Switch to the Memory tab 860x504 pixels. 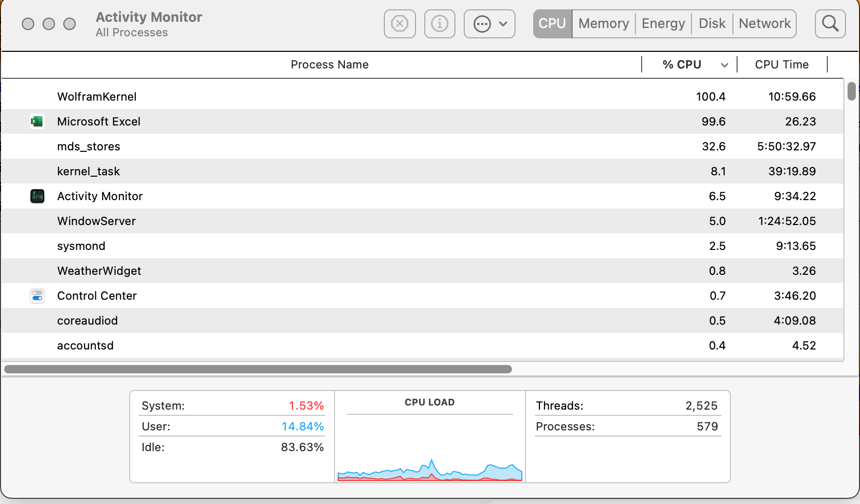(604, 24)
